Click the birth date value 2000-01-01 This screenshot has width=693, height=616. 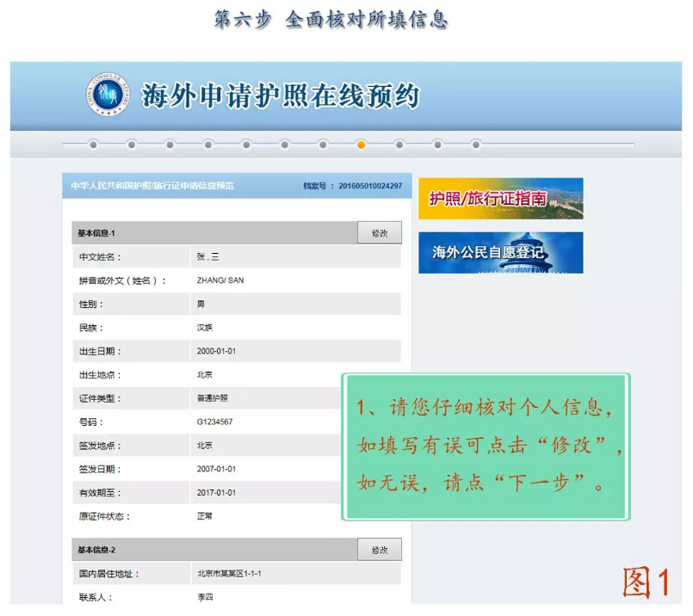point(216,351)
